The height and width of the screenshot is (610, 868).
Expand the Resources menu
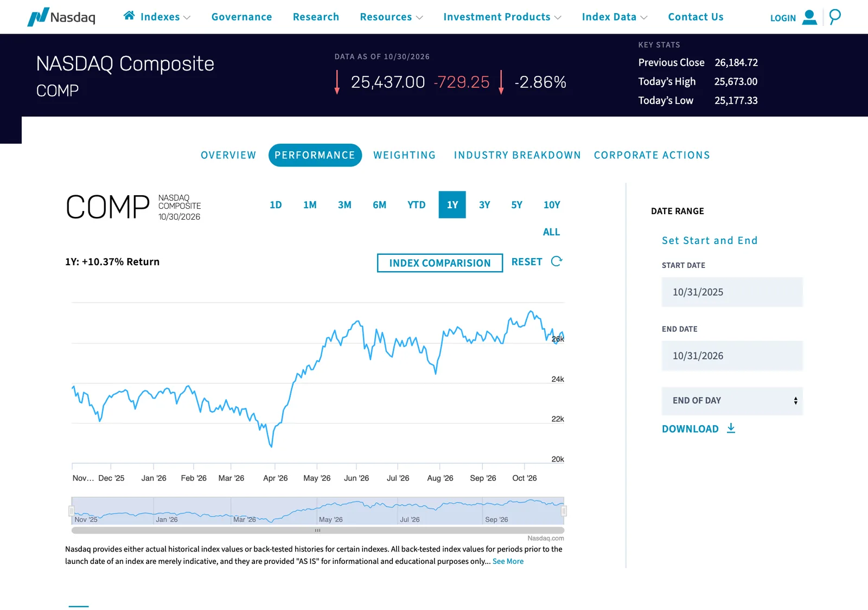(391, 17)
